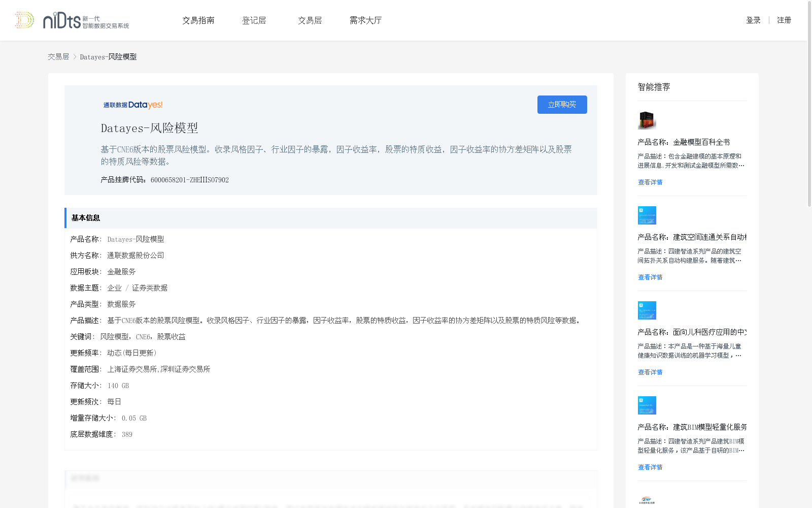812x508 pixels.
Task: Open 建筑空间连通关系 product thumbnail icon
Action: click(x=647, y=215)
